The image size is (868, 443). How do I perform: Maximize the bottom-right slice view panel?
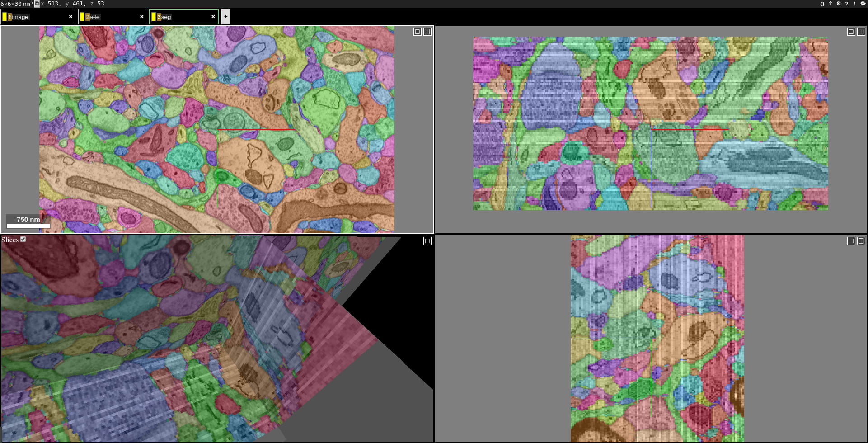tap(851, 241)
